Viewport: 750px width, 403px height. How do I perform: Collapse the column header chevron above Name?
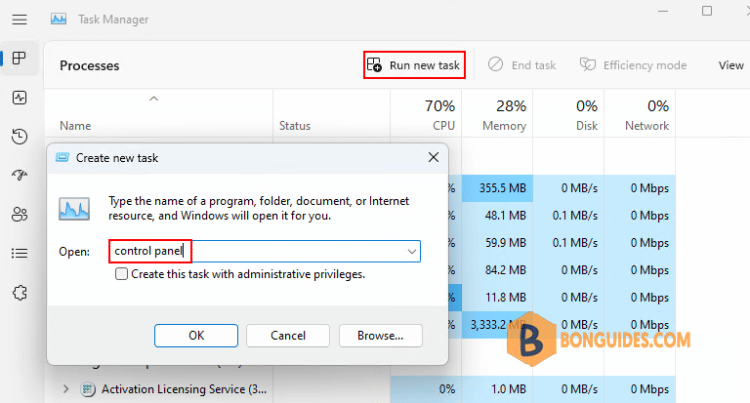[x=153, y=99]
